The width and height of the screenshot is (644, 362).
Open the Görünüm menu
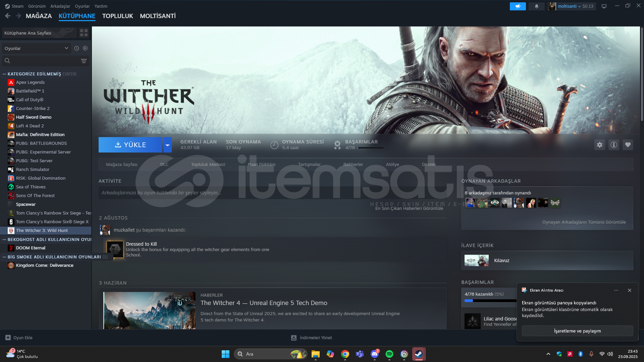[37, 6]
